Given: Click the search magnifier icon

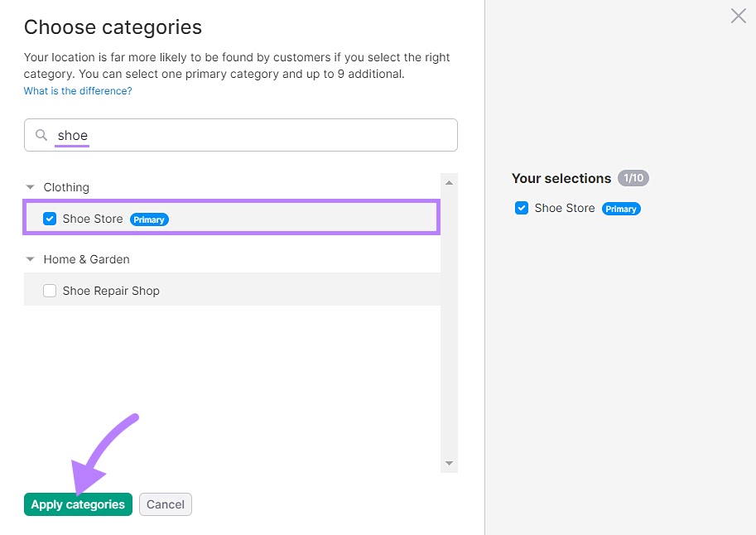Looking at the screenshot, I should pos(41,134).
